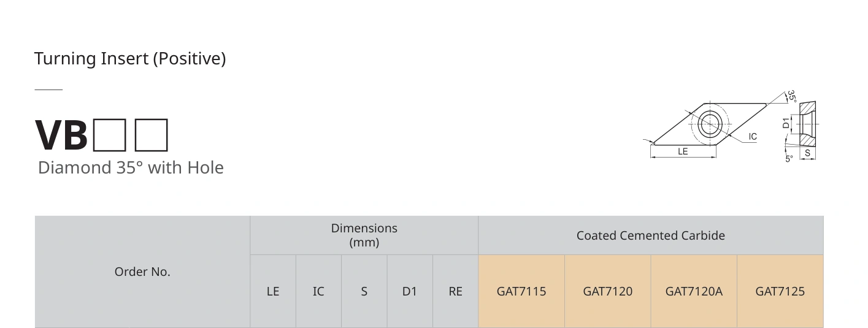Click the Dimensions (mm) group header
This screenshot has height=328, width=868.
coord(364,235)
